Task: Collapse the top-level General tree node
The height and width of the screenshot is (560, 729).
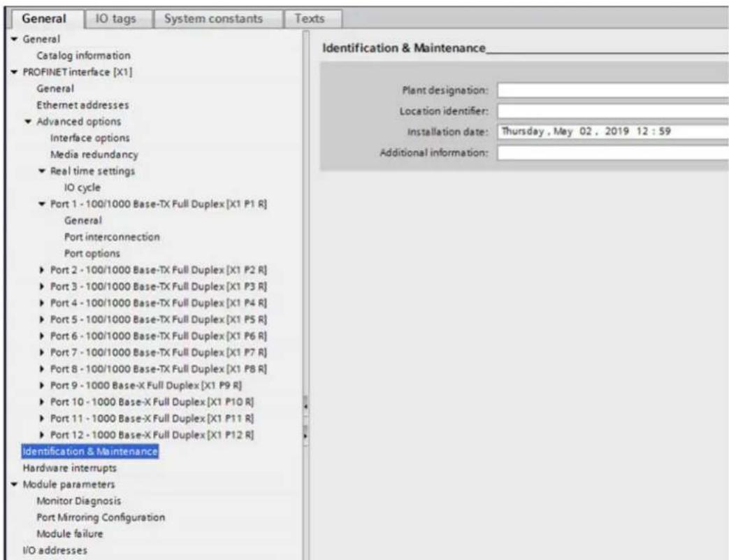Action: pos(15,39)
